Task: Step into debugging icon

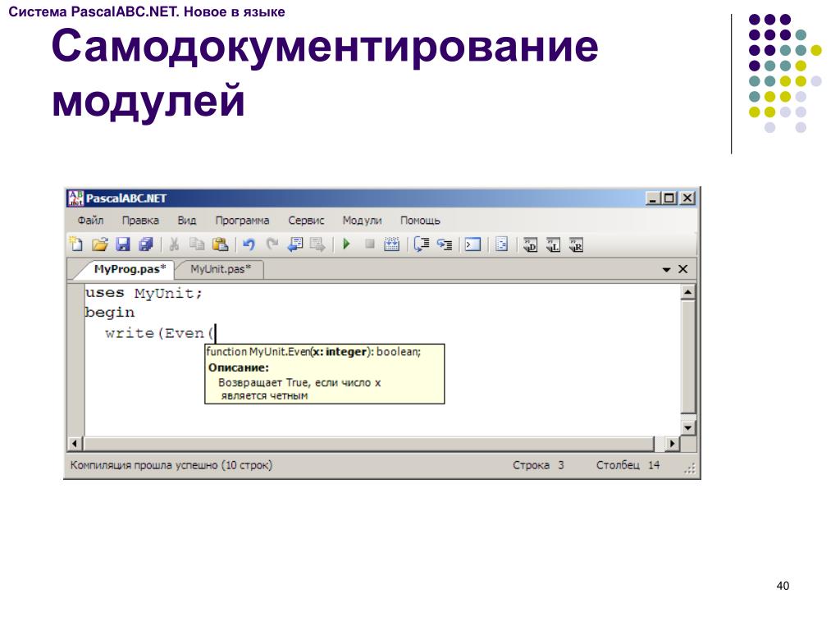Action: (445, 244)
